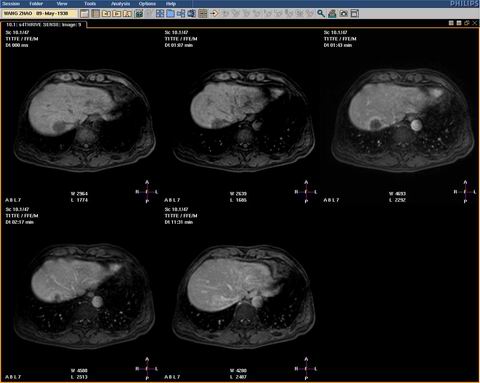Screen dimensions: 480x383
Task: Open the Session menu
Action: [x=11, y=4]
